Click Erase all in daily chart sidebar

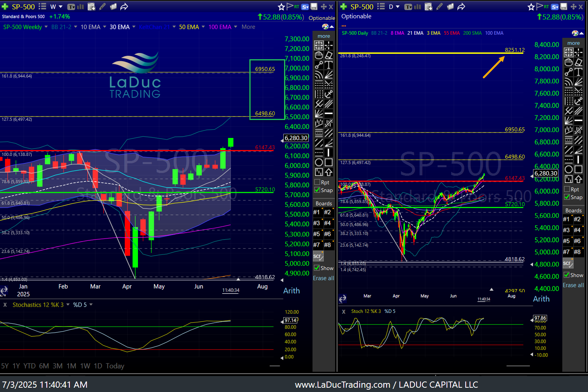point(573,285)
